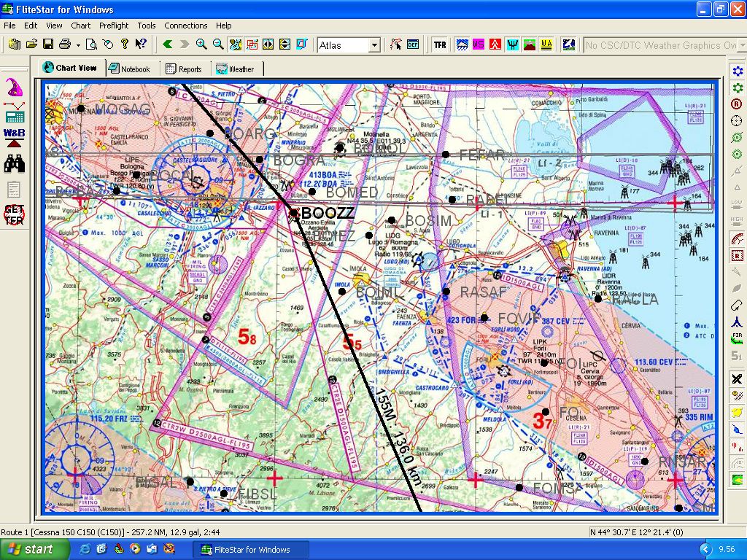Click the DEF toolbar button
Screen dimensions: 747x560
413,44
